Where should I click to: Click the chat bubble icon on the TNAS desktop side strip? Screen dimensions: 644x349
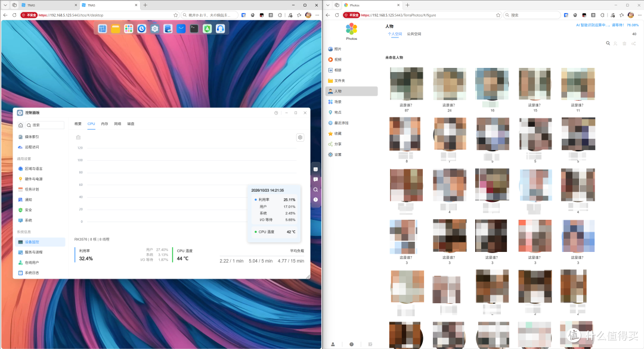[315, 179]
